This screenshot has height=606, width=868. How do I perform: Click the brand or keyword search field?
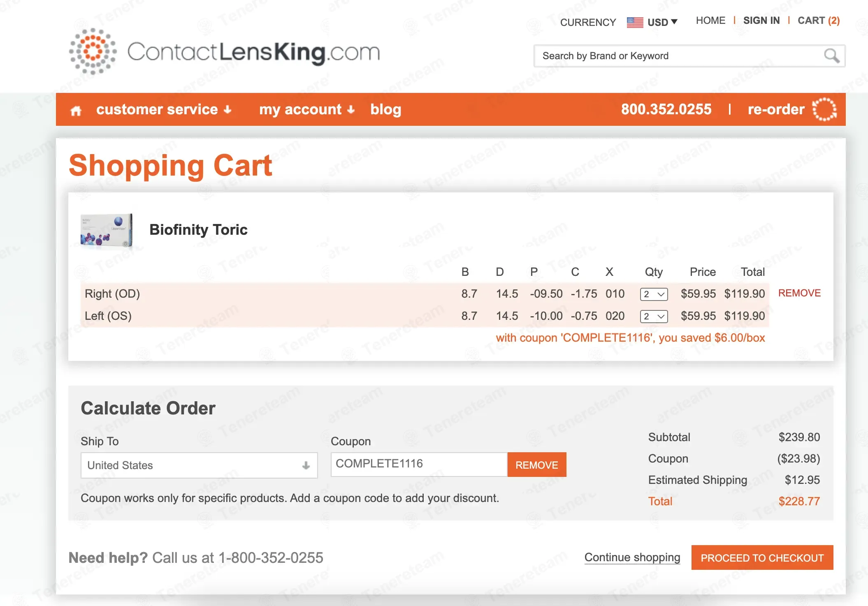(x=679, y=56)
